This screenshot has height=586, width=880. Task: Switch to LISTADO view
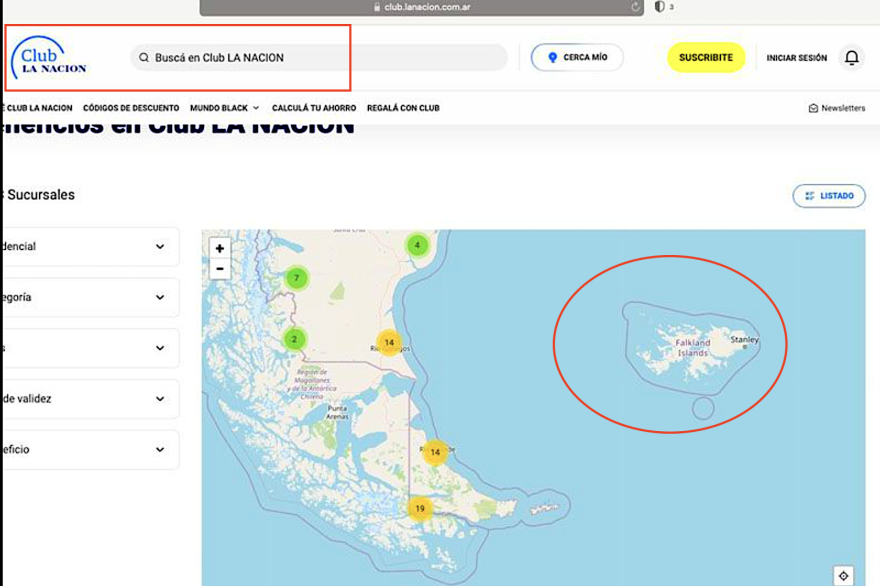tap(829, 196)
